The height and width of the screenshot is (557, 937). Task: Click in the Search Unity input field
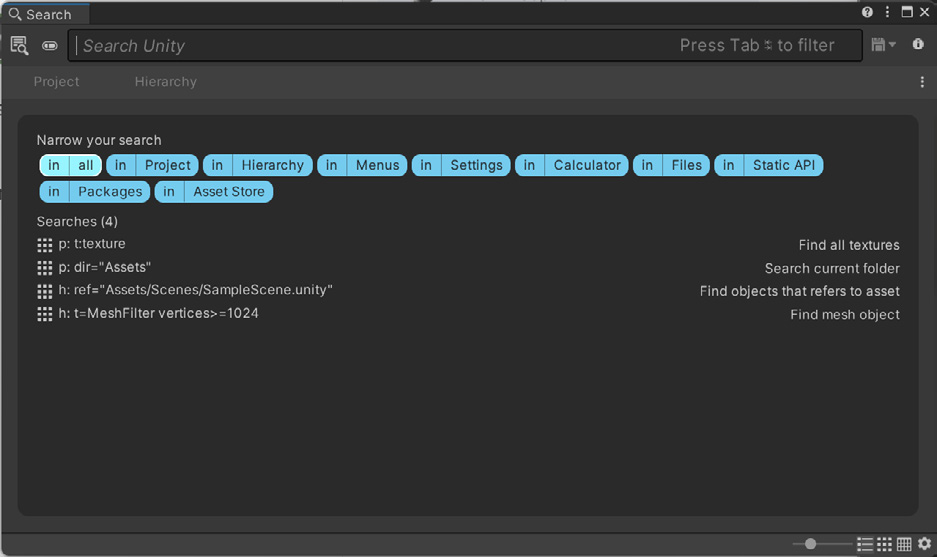[465, 45]
